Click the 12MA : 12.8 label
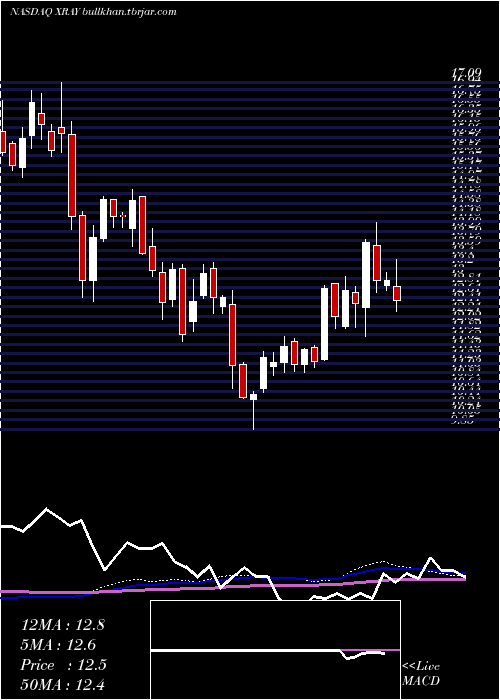 [63, 625]
